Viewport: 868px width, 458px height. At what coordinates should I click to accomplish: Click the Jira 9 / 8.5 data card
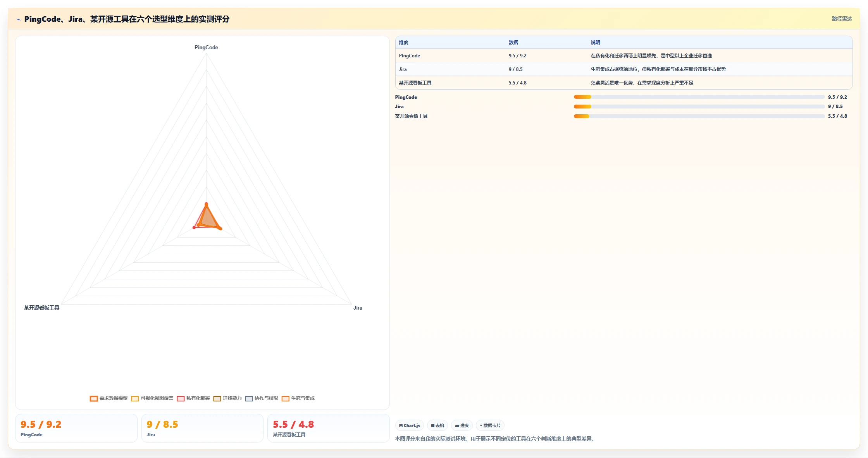tap(202, 428)
